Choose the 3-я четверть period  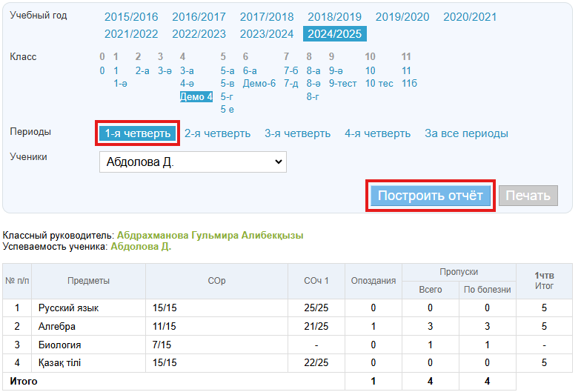click(297, 133)
